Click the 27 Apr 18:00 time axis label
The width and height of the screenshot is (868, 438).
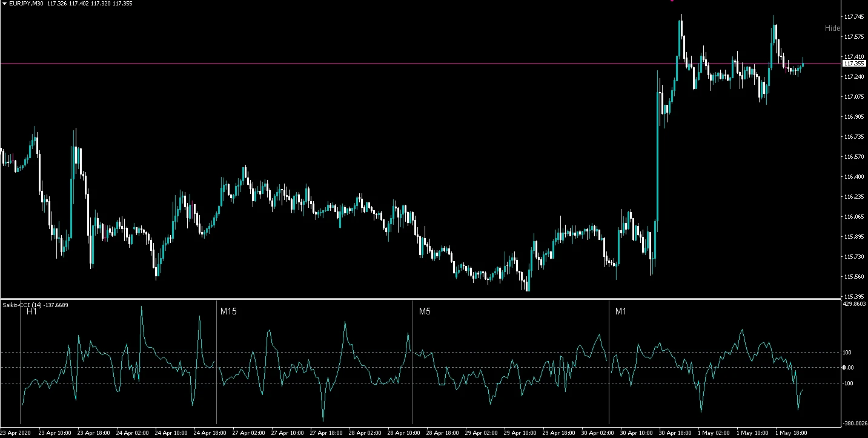pyautogui.click(x=326, y=433)
